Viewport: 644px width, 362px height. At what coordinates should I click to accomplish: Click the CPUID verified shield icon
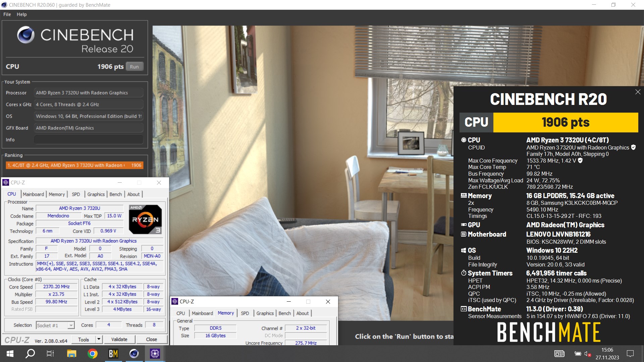[633, 147]
